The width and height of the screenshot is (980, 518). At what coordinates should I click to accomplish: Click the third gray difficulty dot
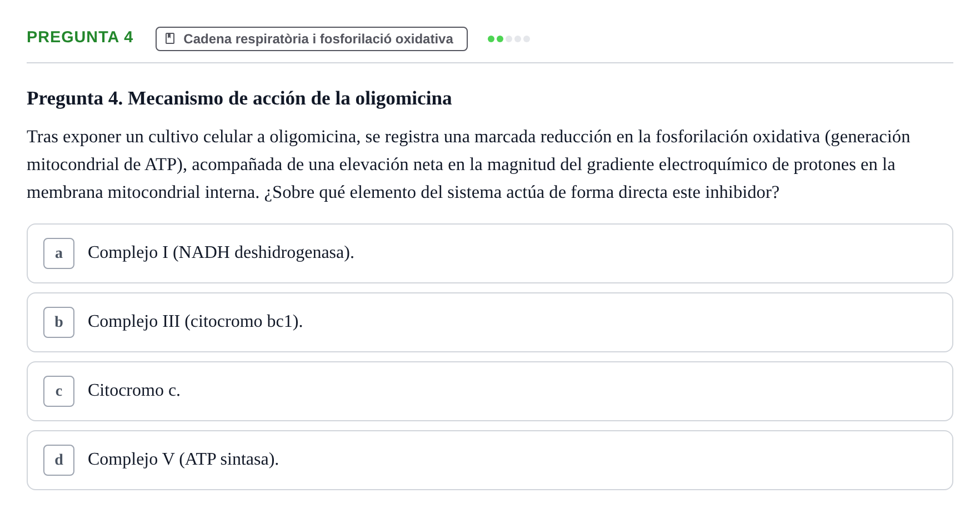coord(509,39)
